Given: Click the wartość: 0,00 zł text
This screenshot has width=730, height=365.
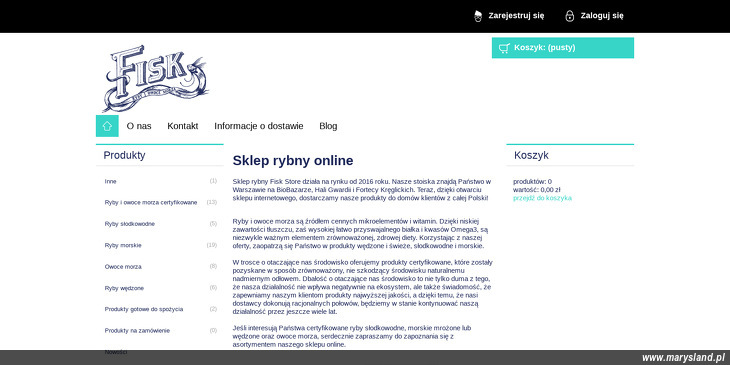Looking at the screenshot, I should click(x=536, y=189).
